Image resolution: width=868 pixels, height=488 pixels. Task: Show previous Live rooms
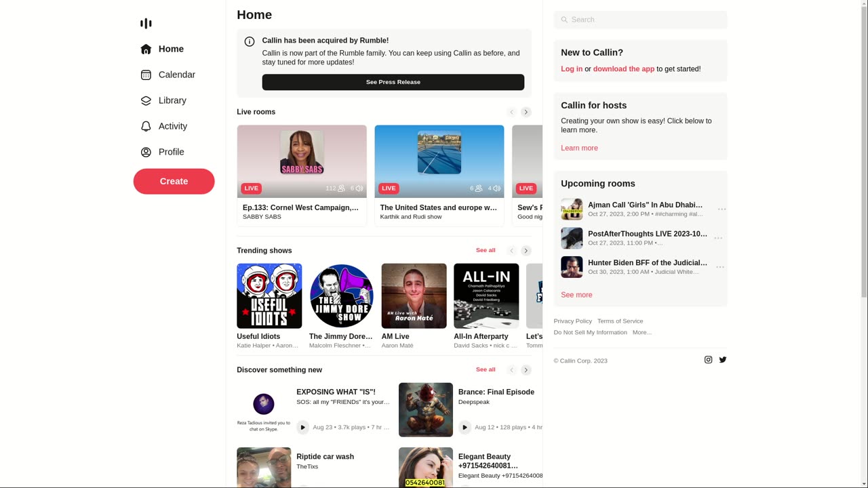[512, 112]
